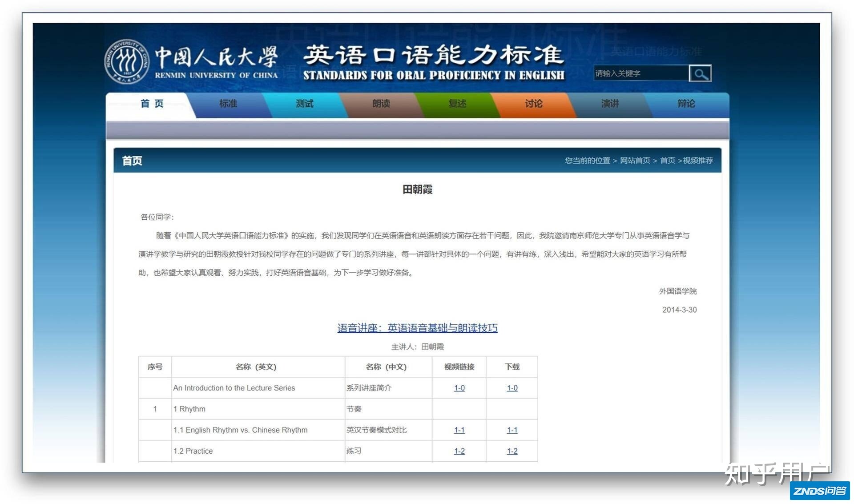Open the 语音讲座：英语语音基础与朗读技巧 link

coord(417,328)
